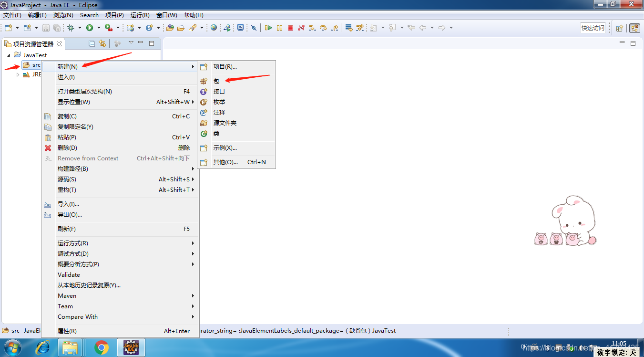Open the Debug configurations dropdown arrow
The height and width of the screenshot is (357, 644).
point(80,28)
